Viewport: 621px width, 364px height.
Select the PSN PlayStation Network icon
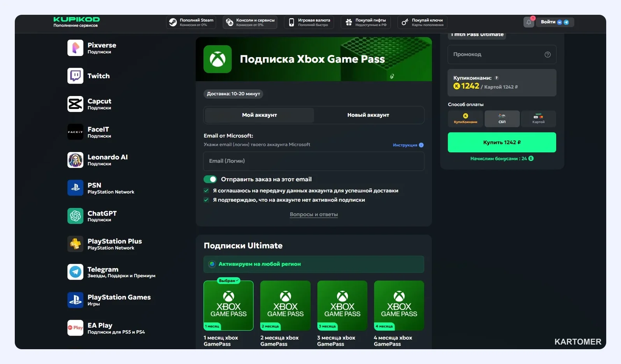click(75, 188)
